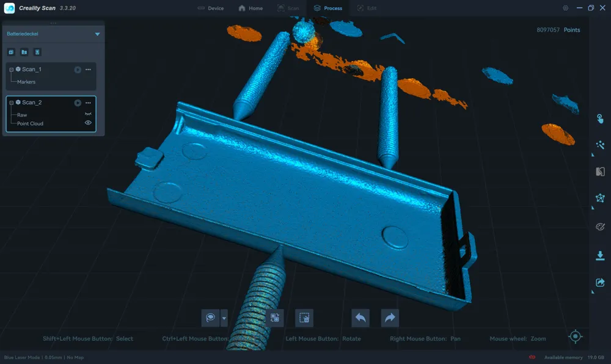Click the Redo arrow button
Image resolution: width=611 pixels, height=364 pixels.
point(389,318)
